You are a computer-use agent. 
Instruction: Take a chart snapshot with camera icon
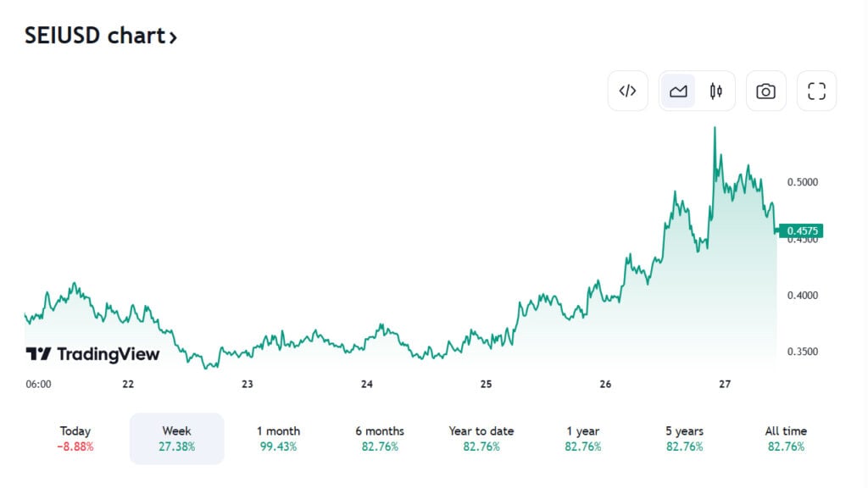coord(765,91)
